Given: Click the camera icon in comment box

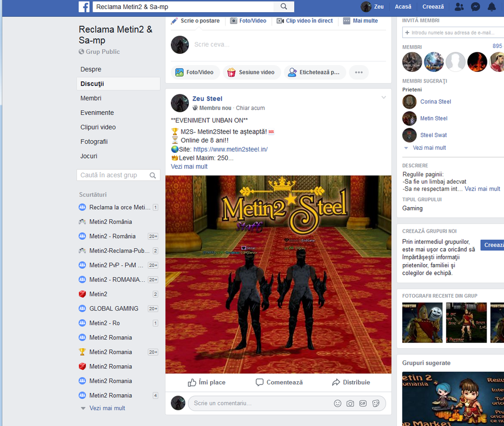Looking at the screenshot, I should coord(350,403).
